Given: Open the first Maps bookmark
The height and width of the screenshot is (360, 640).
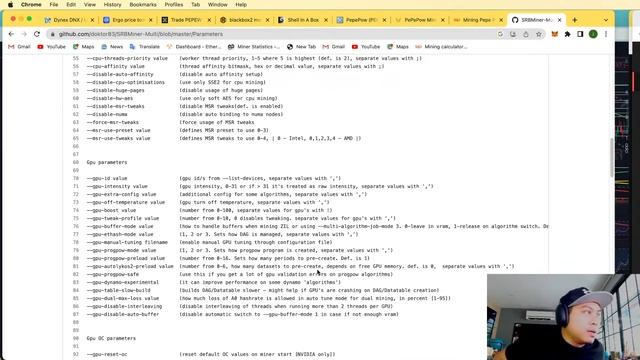Looking at the screenshot, I should (x=83, y=47).
